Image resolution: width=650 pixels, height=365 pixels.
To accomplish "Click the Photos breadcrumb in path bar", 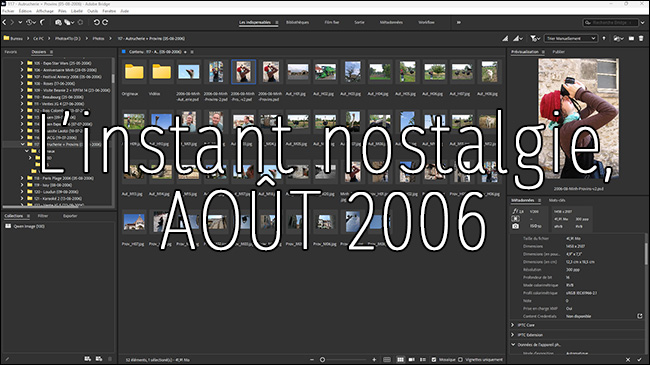I will click(98, 39).
